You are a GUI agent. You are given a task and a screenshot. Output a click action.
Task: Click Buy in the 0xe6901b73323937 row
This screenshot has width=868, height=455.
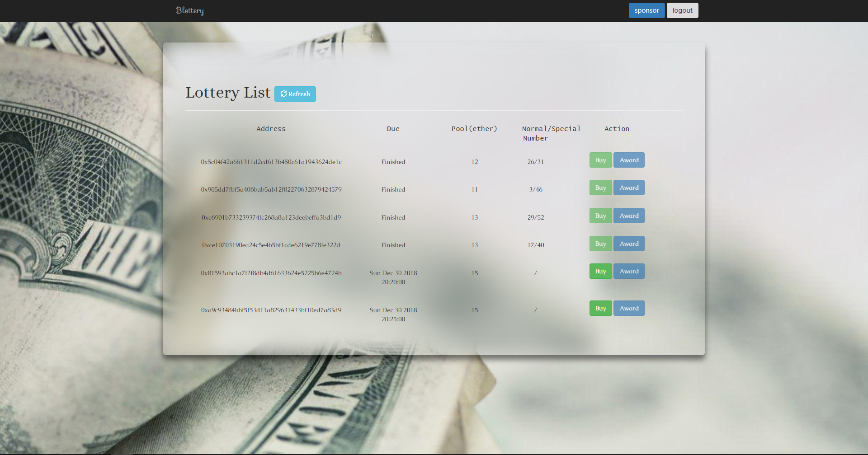[x=600, y=216]
